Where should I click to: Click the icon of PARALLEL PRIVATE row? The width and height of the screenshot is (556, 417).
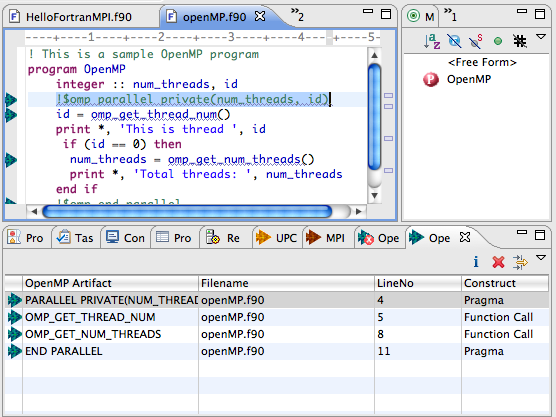point(15,300)
